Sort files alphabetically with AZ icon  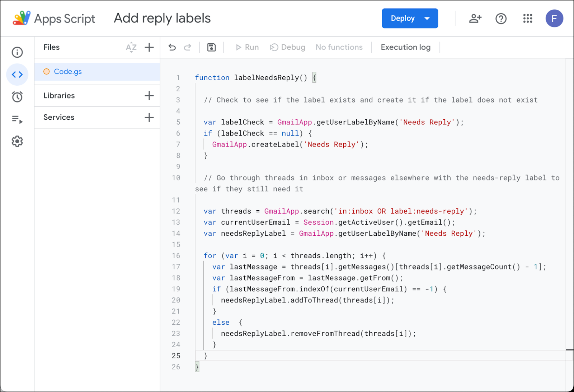[131, 47]
